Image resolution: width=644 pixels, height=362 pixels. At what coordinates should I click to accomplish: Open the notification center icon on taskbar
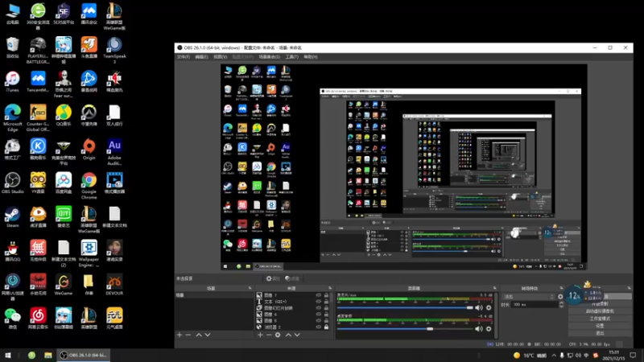634,356
